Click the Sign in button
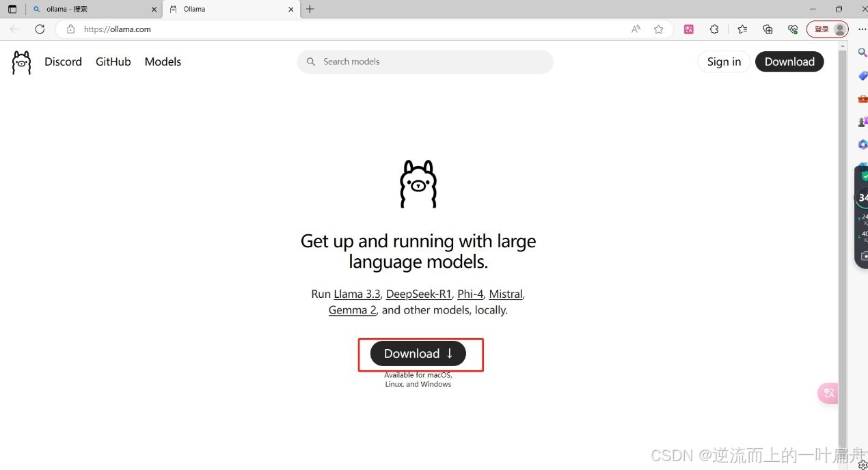The width and height of the screenshot is (868, 470). (724, 61)
